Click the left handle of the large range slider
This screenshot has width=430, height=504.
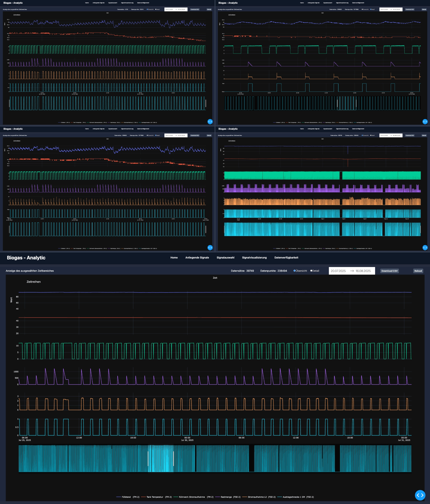(x=148, y=459)
